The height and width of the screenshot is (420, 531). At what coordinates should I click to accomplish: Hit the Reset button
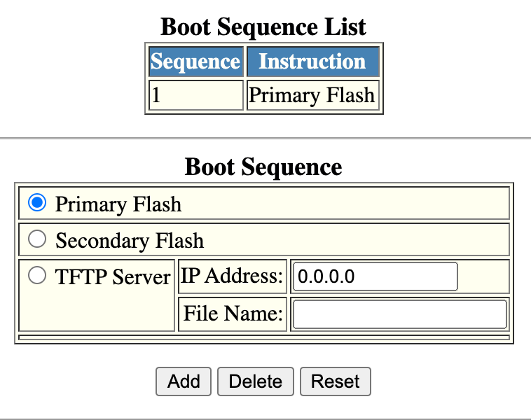335,381
